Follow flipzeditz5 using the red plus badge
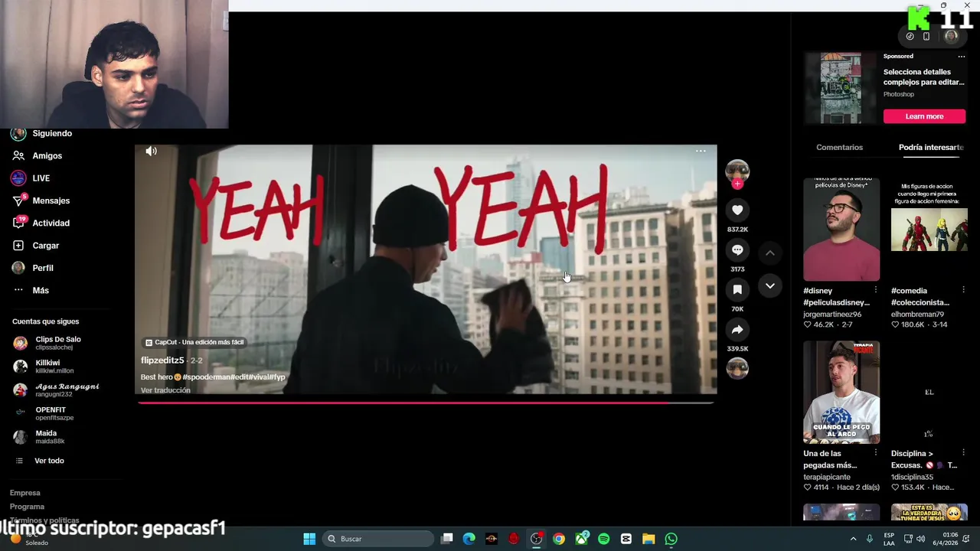Image resolution: width=980 pixels, height=551 pixels. (x=737, y=184)
